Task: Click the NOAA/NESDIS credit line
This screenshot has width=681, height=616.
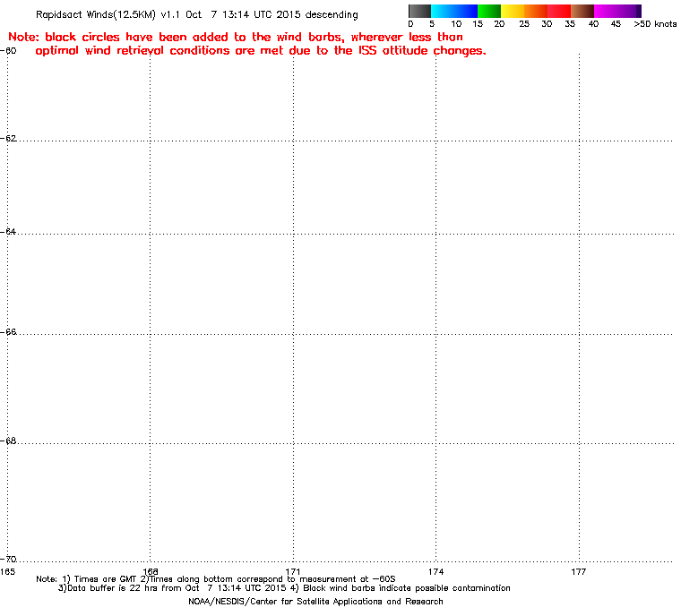Action: click(315, 602)
